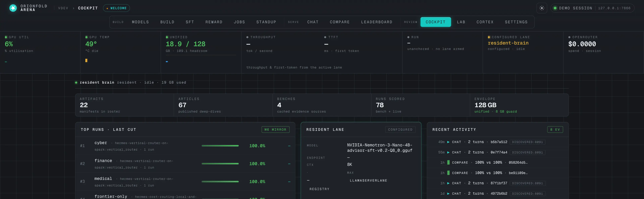644x199 pixels.
Task: Click the 49° GPU temperature reading
Action: point(91,44)
